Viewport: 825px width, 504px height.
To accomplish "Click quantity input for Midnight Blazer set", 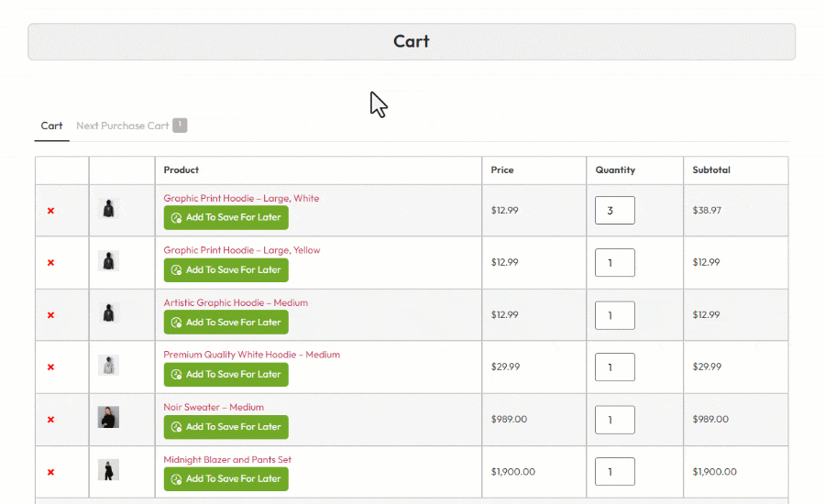I will (614, 472).
